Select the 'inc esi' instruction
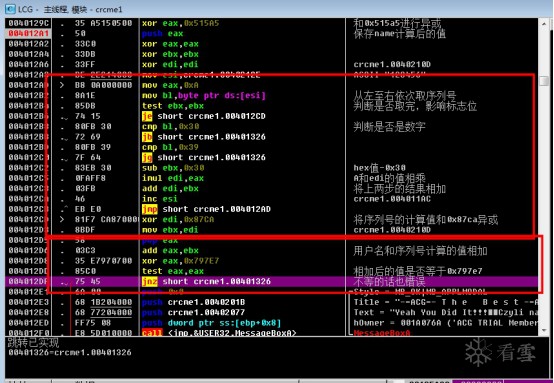This screenshot has width=554, height=383. [160, 199]
